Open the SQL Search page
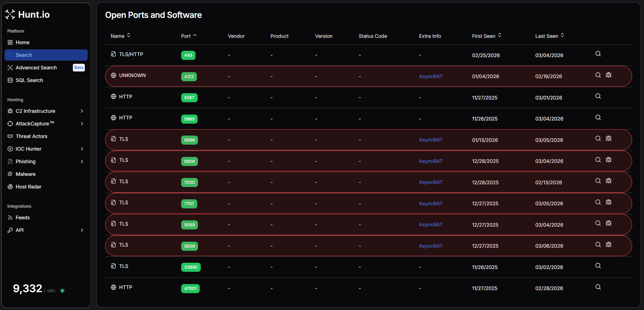 [29, 80]
